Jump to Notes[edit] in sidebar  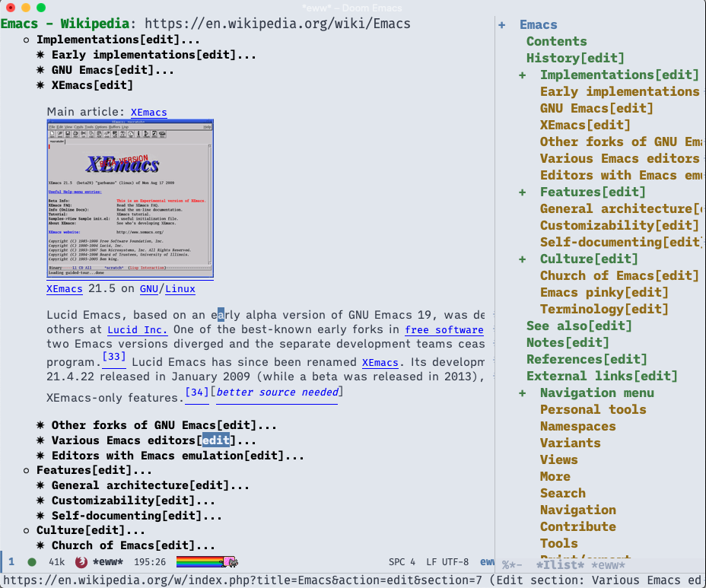pyautogui.click(x=568, y=342)
